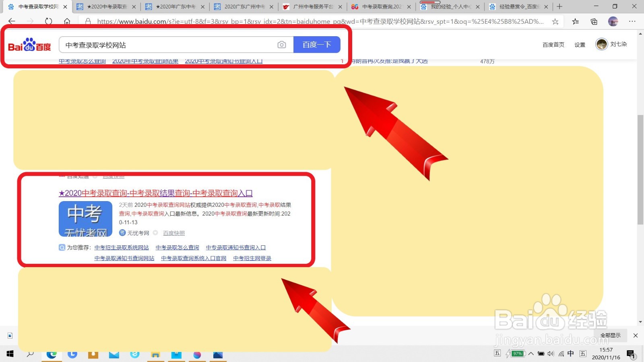
Task: View site info via lock icon
Action: [88, 21]
